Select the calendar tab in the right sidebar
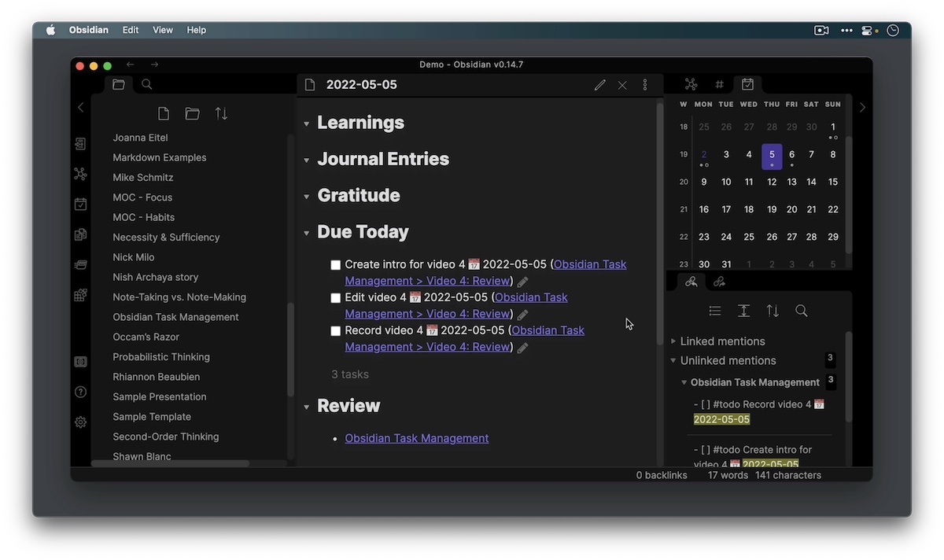944x560 pixels. point(747,84)
